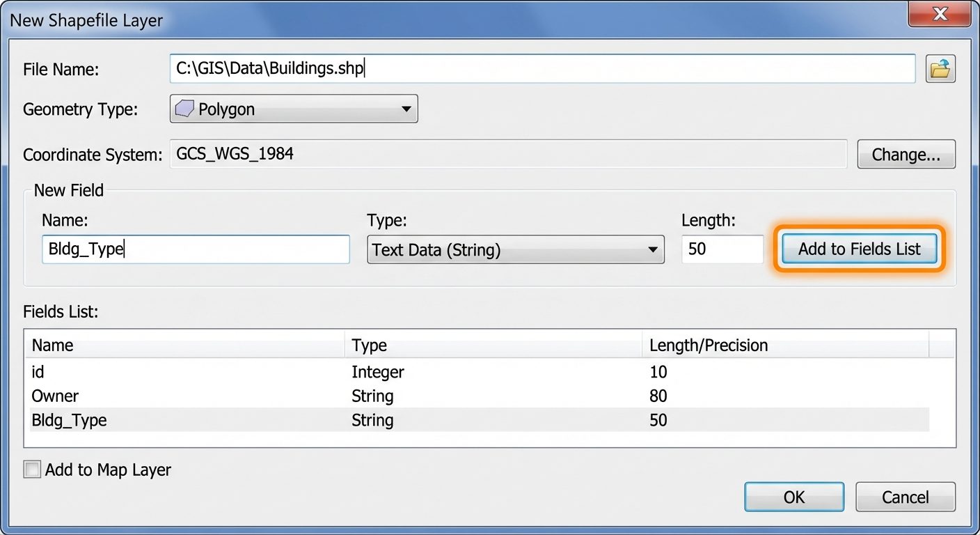This screenshot has height=535, width=980.
Task: Enable Add to Map Layer
Action: 32,469
